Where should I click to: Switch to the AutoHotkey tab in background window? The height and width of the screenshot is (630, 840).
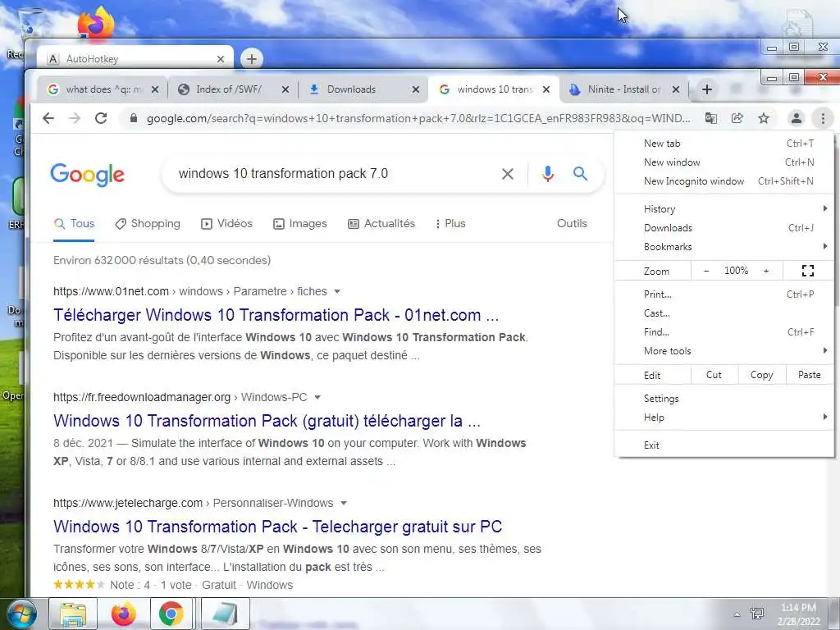pyautogui.click(x=134, y=59)
